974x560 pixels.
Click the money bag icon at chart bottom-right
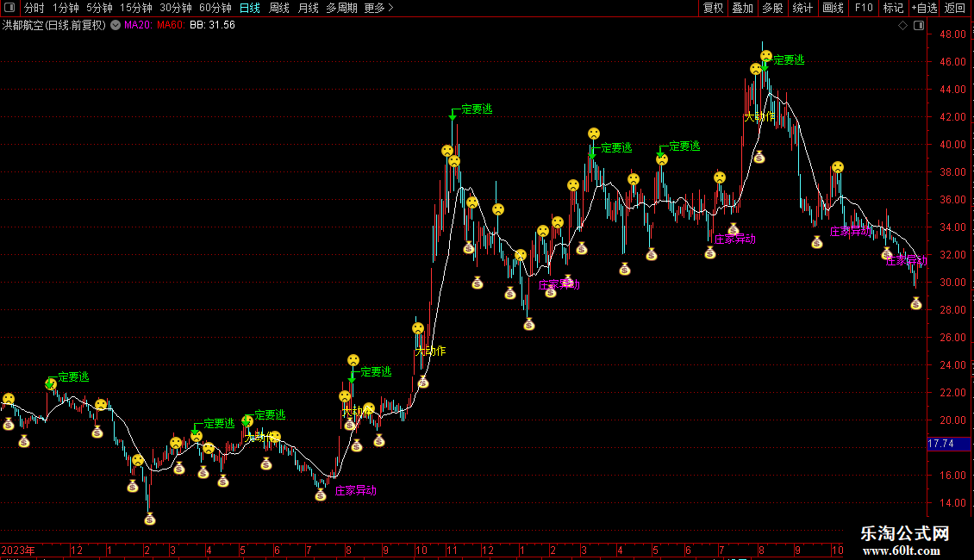coord(916,303)
